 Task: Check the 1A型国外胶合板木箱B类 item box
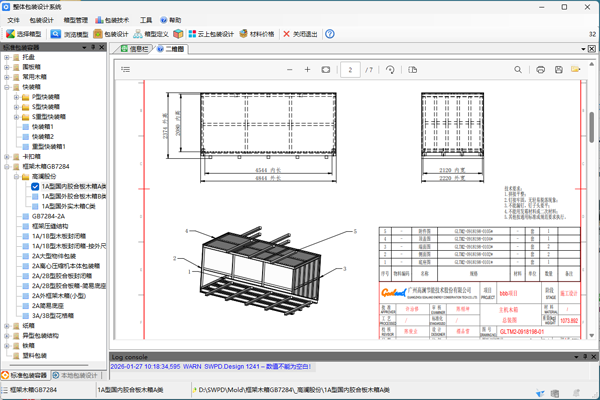pos(35,197)
